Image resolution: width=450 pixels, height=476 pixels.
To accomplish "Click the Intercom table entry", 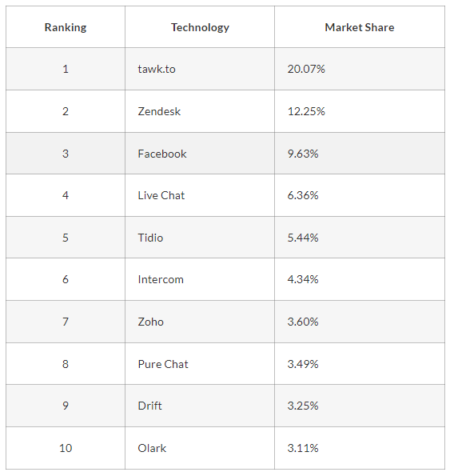I will click(161, 279).
